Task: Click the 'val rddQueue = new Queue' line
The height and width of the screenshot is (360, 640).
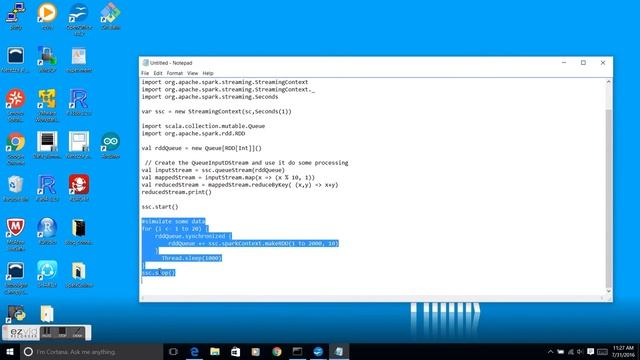Action: 202,148
